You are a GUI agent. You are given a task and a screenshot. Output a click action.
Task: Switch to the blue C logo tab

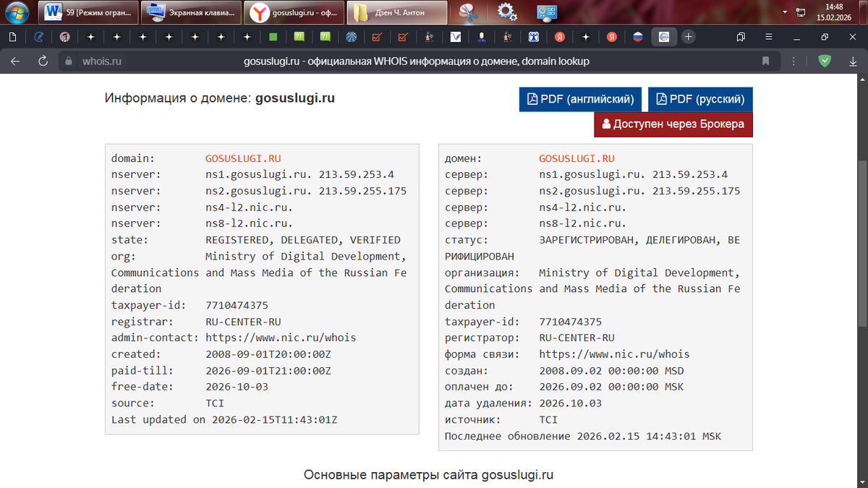[39, 36]
